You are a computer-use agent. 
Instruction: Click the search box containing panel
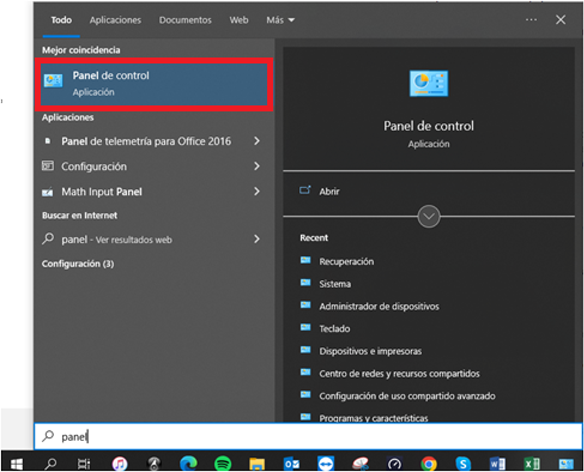(308, 436)
